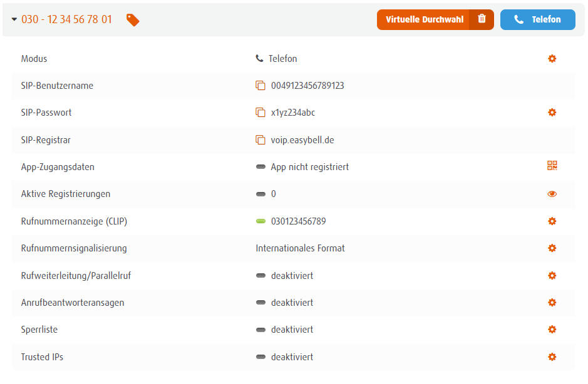Toggle the Rufnummernanzeige (CLIP) green indicator

click(x=260, y=221)
